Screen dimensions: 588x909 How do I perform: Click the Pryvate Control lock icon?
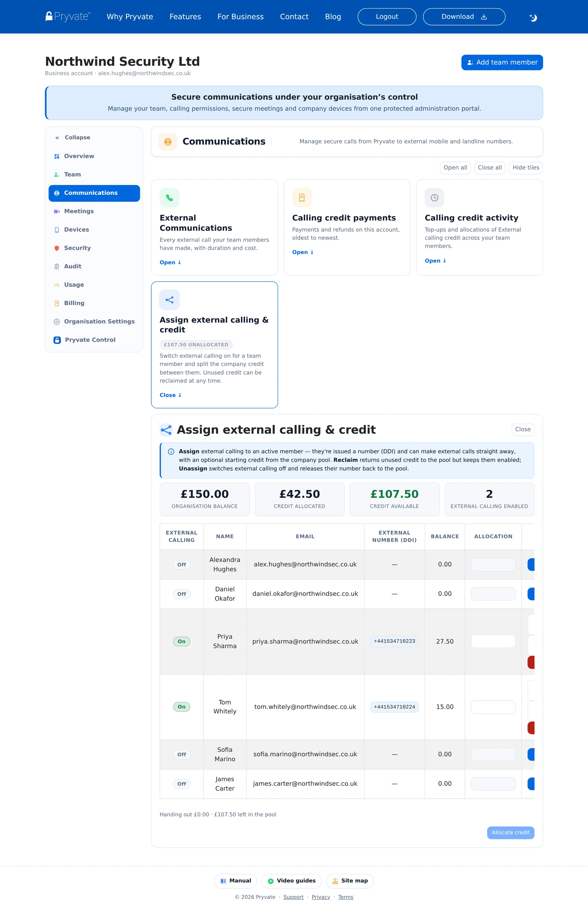coord(57,340)
